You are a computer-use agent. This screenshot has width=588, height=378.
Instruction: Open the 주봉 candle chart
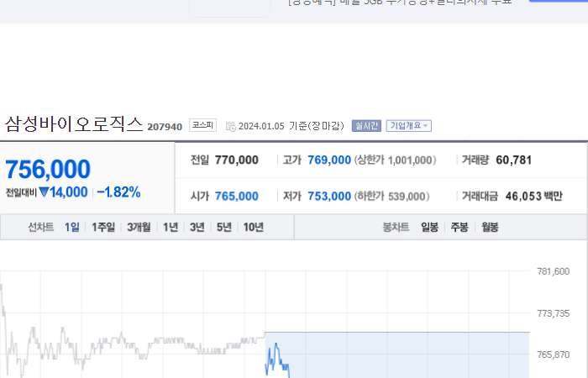point(459,227)
